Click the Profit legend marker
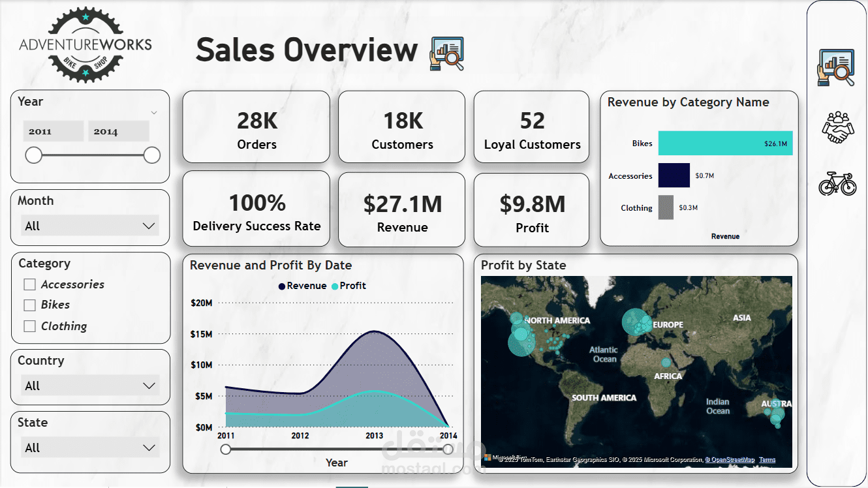Viewport: 868px width, 488px height. point(335,286)
